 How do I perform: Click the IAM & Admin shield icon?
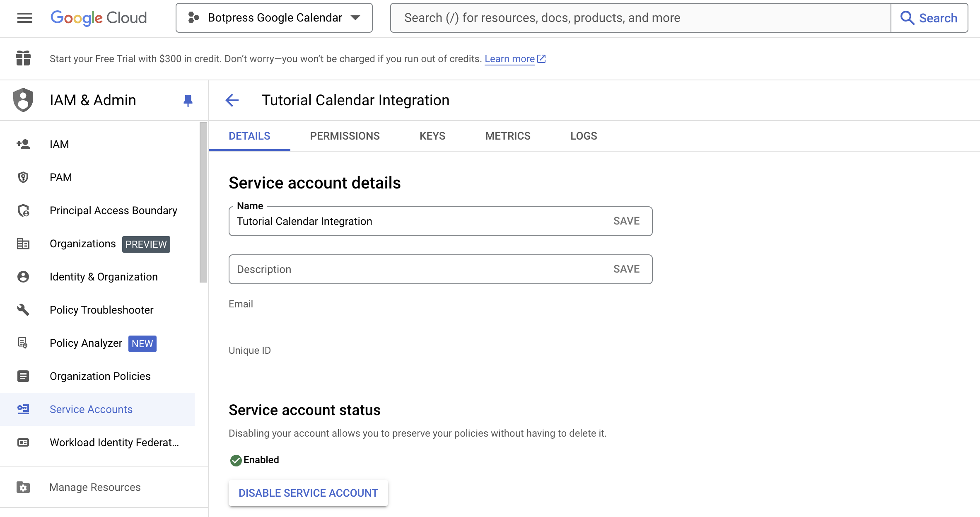click(x=23, y=100)
